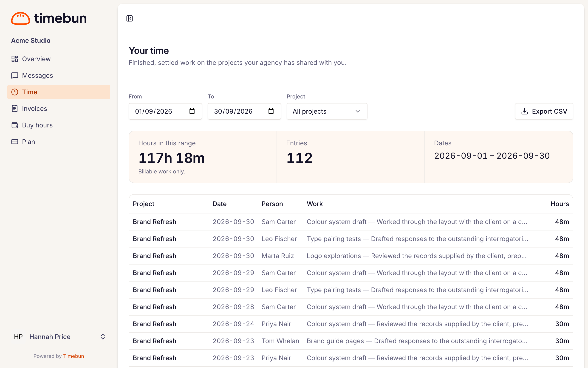This screenshot has width=588, height=368.
Task: Click the timebun wordmark
Action: point(60,18)
